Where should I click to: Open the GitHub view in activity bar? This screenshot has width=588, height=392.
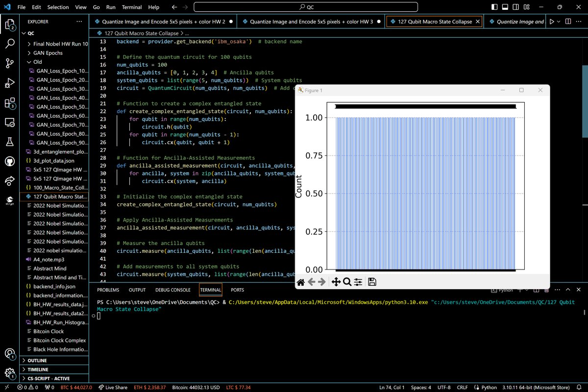[10, 161]
